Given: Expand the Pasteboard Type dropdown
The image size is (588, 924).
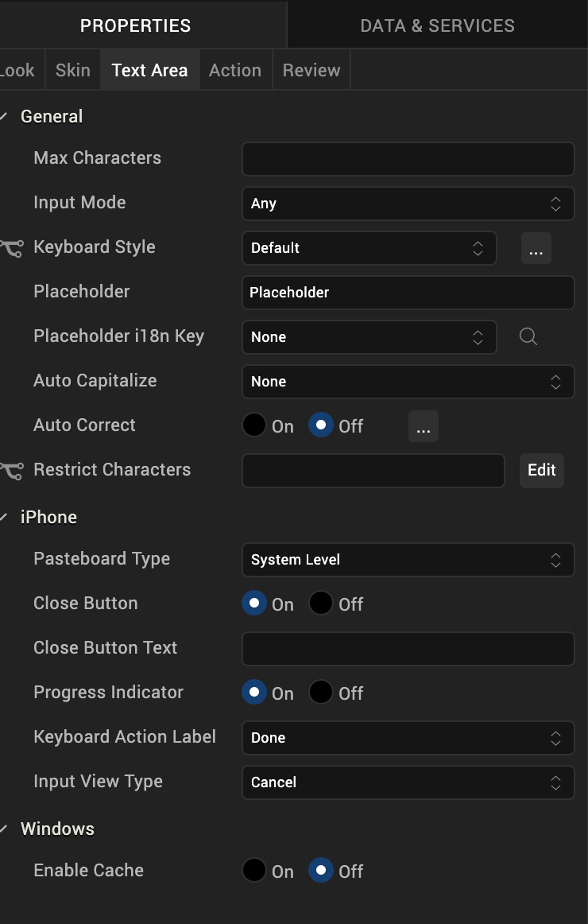Looking at the screenshot, I should click(x=408, y=560).
